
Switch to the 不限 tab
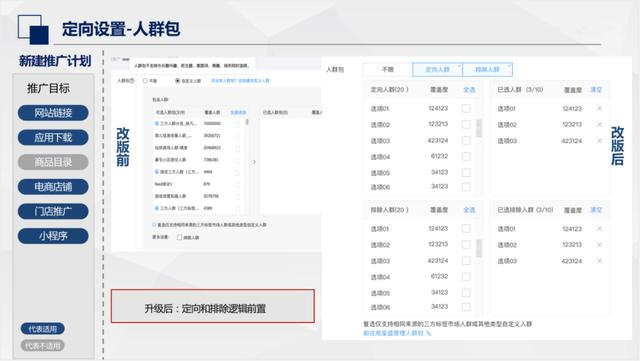pyautogui.click(x=387, y=69)
